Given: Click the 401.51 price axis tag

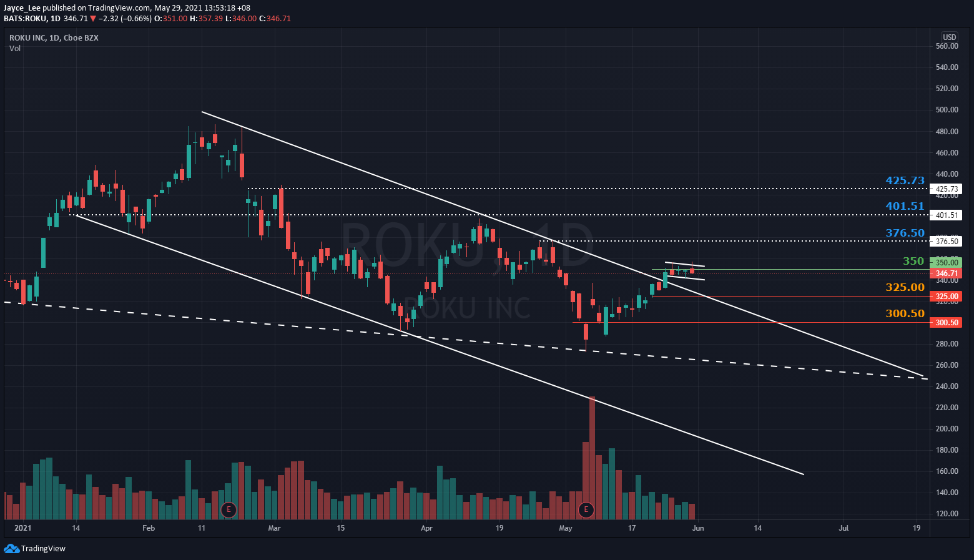Looking at the screenshot, I should pyautogui.click(x=946, y=215).
